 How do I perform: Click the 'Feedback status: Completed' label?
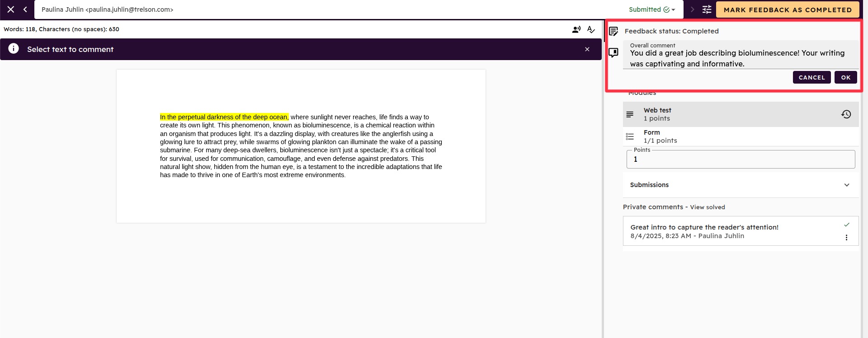[x=671, y=31]
